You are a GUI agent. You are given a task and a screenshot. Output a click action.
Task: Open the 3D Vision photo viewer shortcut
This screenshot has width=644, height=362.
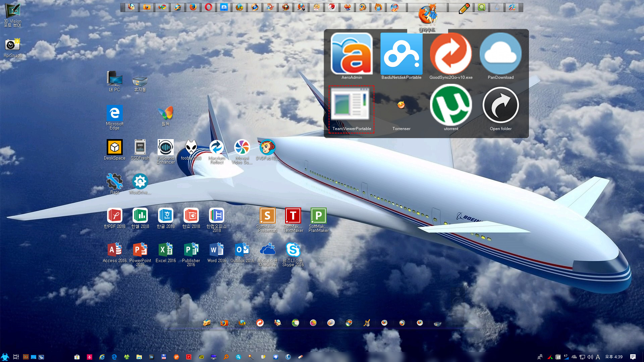pyautogui.click(x=12, y=15)
